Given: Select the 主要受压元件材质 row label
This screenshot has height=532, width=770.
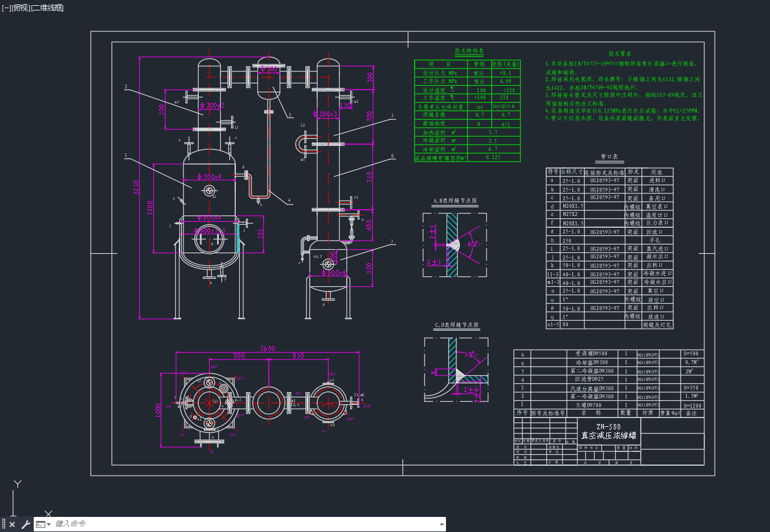Looking at the screenshot, I should pos(440,107).
